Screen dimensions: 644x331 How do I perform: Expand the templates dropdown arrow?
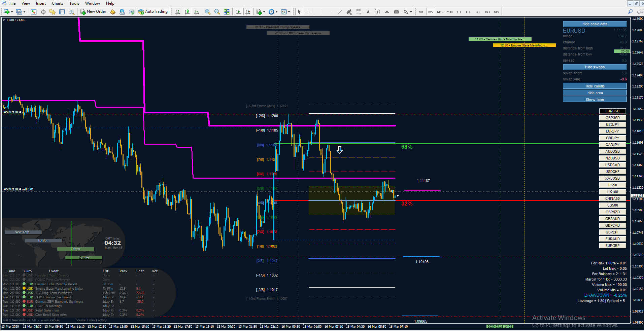289,12
